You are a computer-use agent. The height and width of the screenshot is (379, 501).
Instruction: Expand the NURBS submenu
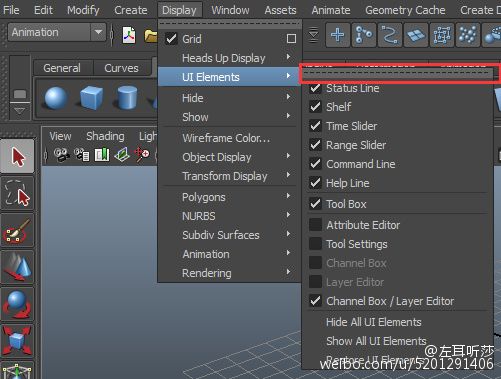(x=230, y=216)
